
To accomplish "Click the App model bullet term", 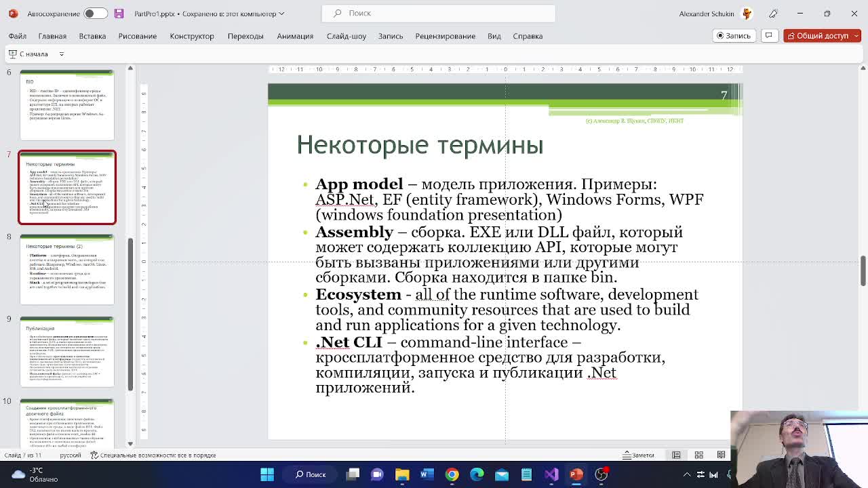I will (x=359, y=184).
